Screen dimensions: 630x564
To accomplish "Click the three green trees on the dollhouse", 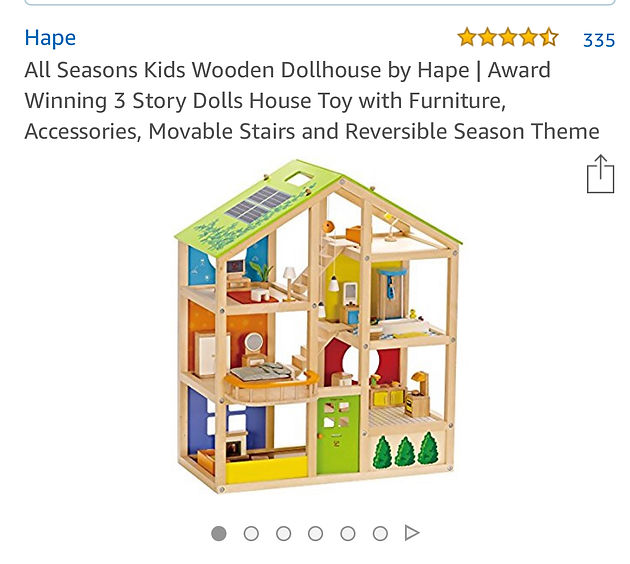I will tap(406, 450).
